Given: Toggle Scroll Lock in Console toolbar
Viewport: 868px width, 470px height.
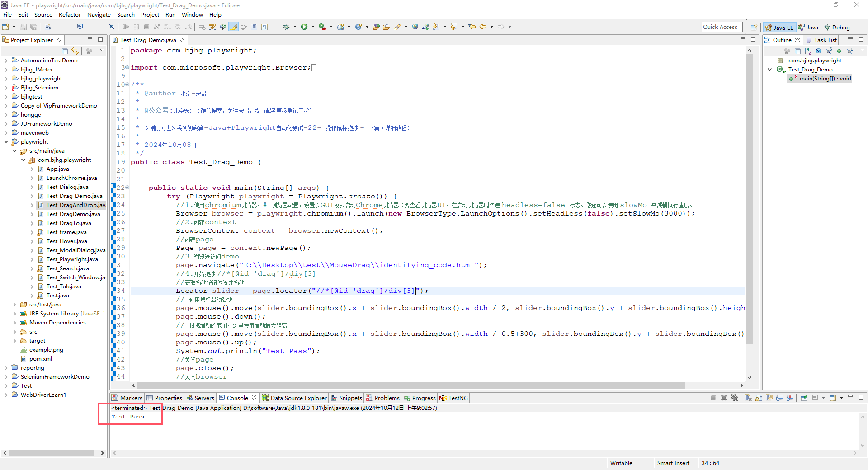Looking at the screenshot, I should [759, 398].
